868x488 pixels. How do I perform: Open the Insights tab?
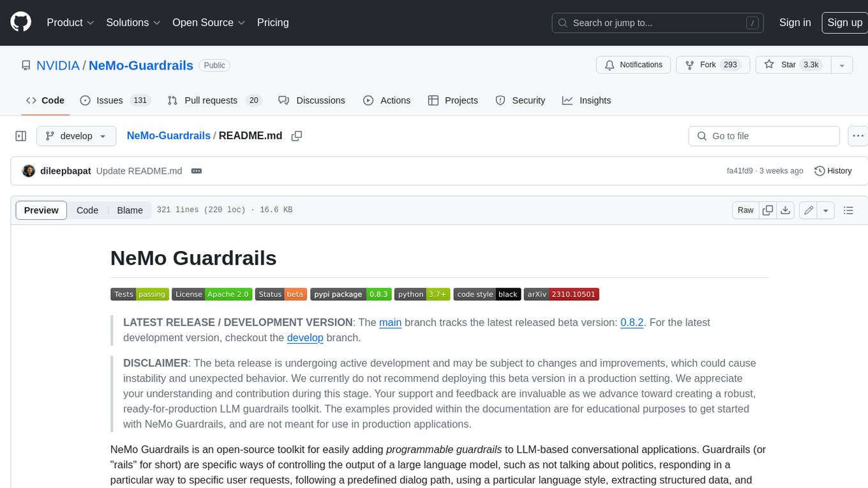(x=587, y=100)
